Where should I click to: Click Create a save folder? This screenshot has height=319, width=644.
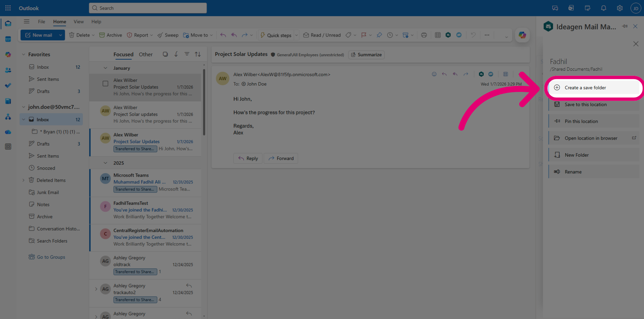594,88
